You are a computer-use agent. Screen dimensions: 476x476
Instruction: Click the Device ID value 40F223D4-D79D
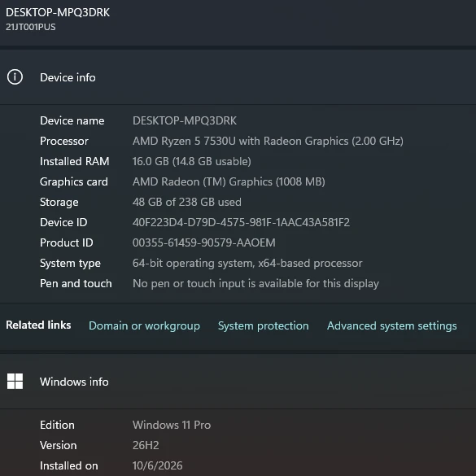[241, 222]
